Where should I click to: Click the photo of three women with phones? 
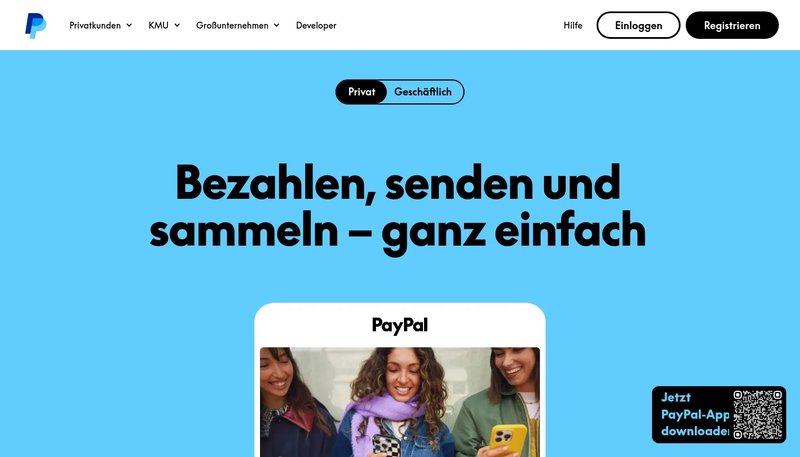[x=400, y=402]
